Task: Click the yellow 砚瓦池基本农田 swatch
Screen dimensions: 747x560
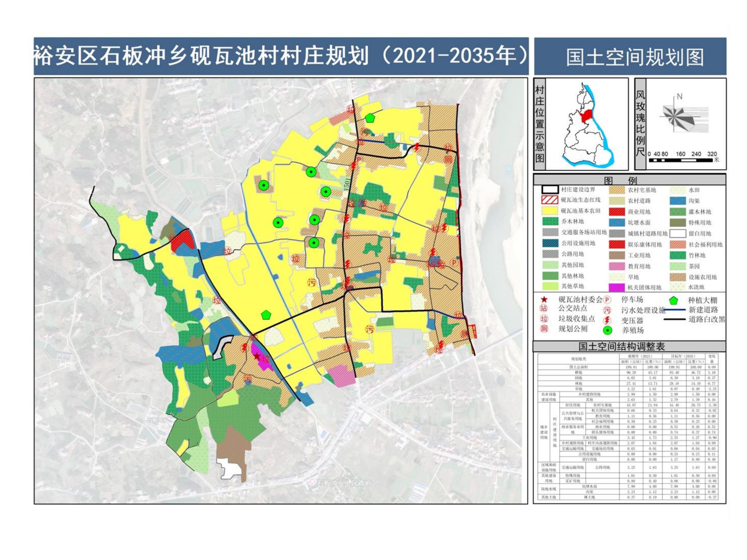Action: click(x=550, y=211)
